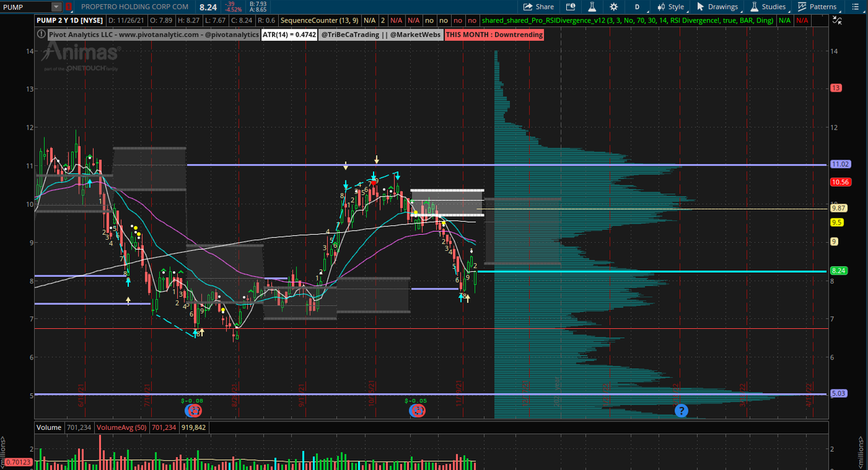Click the 11.02 price level bubble
This screenshot has width=868, height=470.
840,164
